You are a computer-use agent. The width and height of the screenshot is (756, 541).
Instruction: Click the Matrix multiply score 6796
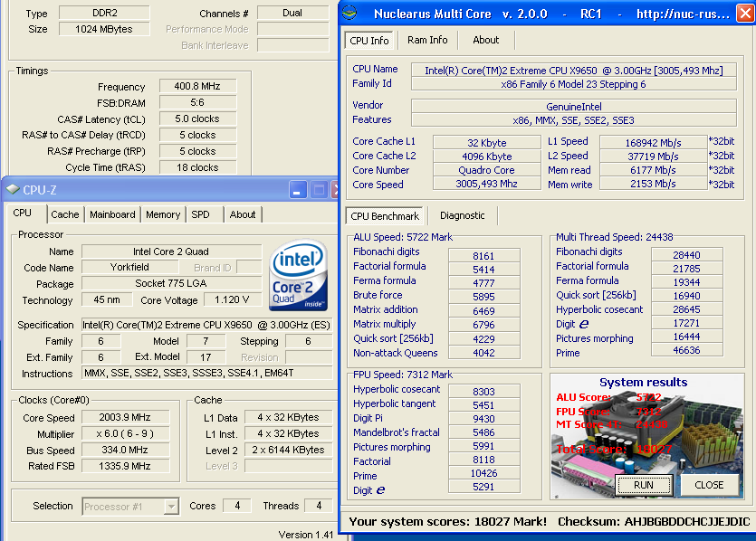point(484,325)
